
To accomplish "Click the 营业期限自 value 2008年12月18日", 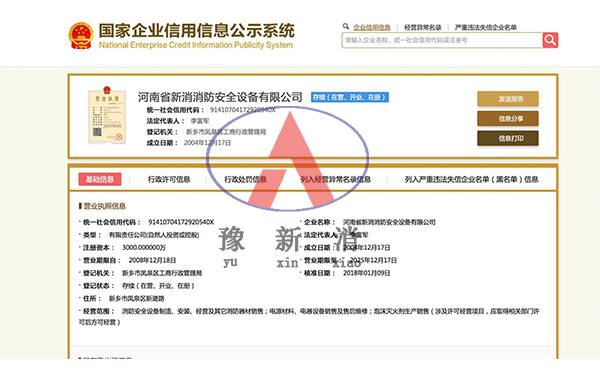I will pos(152,260).
